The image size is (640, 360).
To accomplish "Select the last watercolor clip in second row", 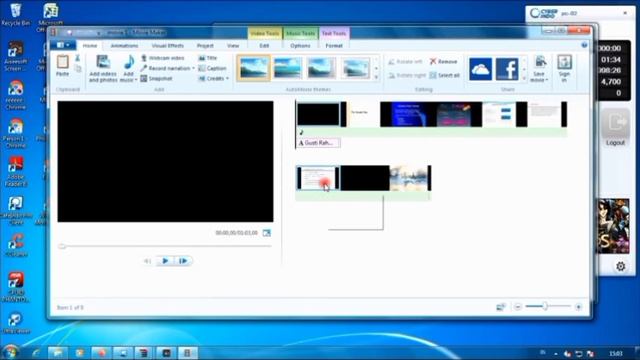I will click(x=409, y=178).
